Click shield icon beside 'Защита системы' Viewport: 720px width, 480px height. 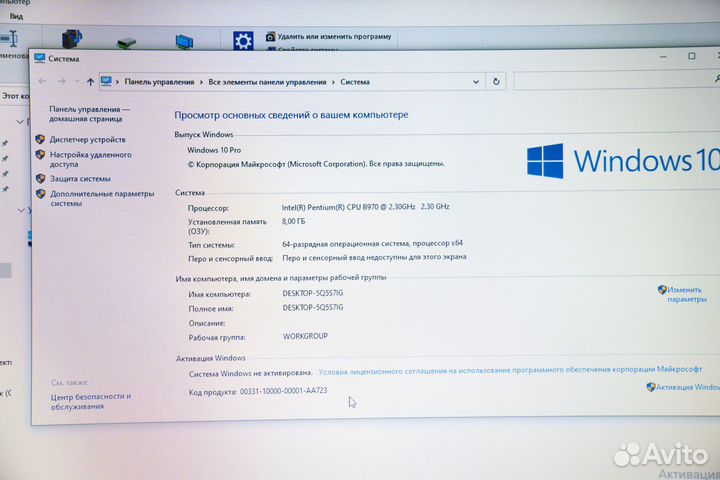pos(40,178)
